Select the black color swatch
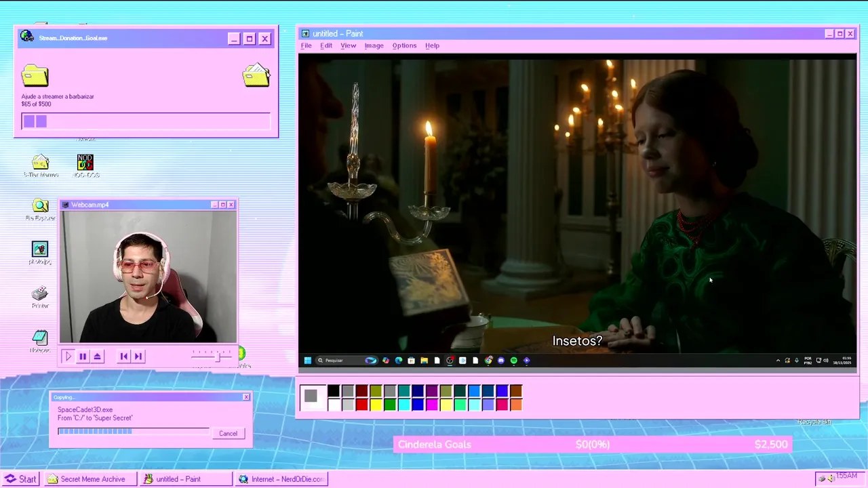Viewport: 868px width, 488px height. (x=334, y=390)
